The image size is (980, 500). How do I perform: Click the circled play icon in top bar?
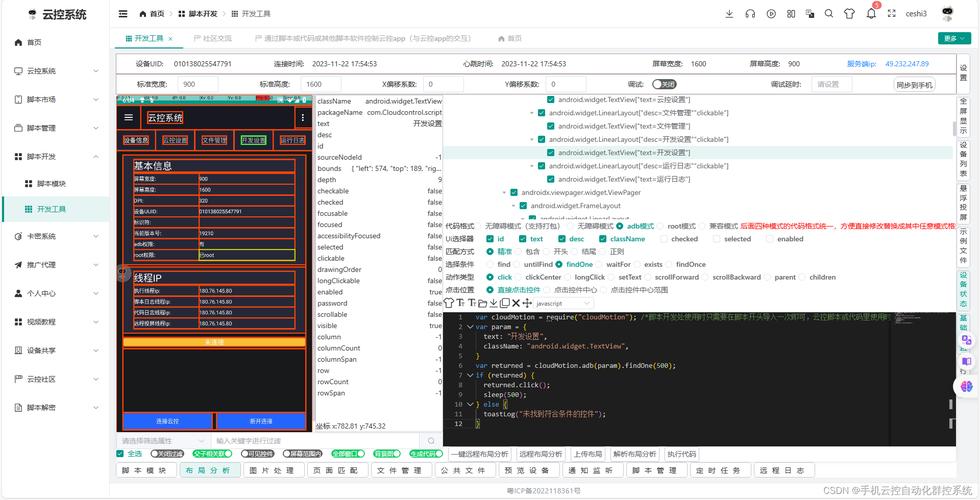tap(771, 14)
